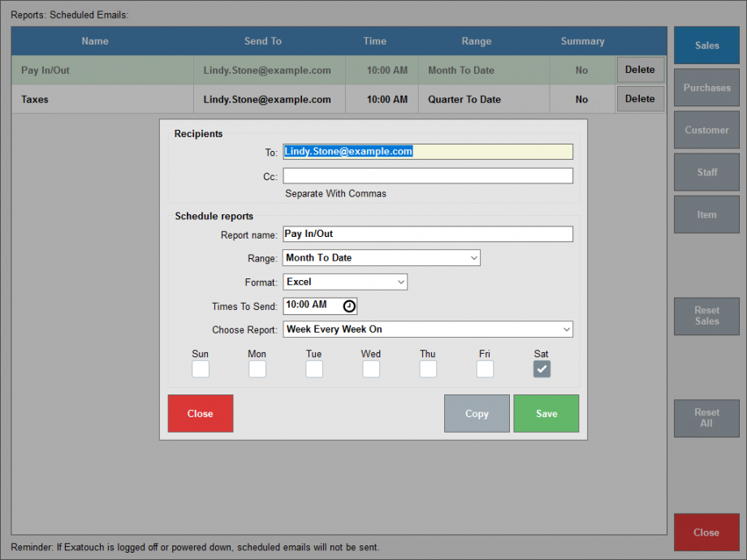Switch to the Purchases section
The width and height of the screenshot is (747, 560).
click(x=706, y=88)
